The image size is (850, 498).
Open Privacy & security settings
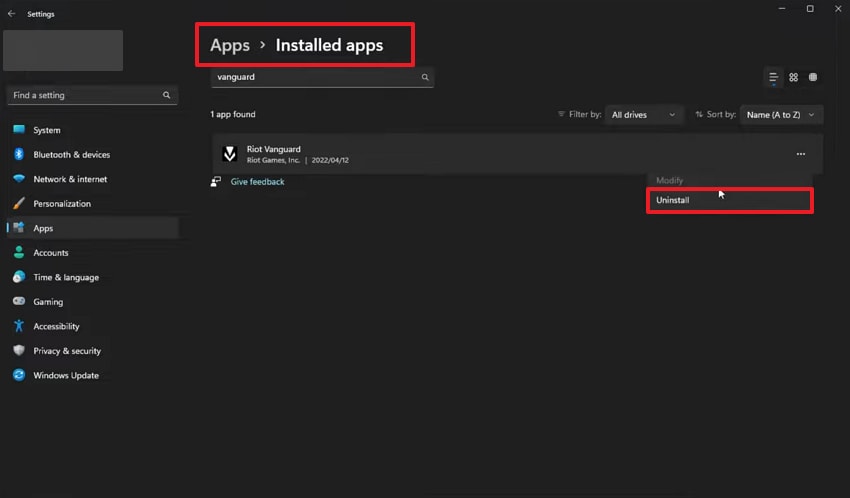pos(93,351)
